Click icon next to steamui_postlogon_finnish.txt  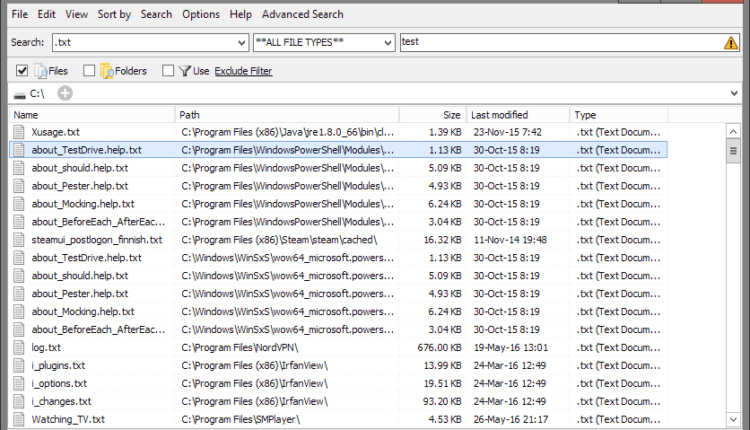[x=19, y=240]
